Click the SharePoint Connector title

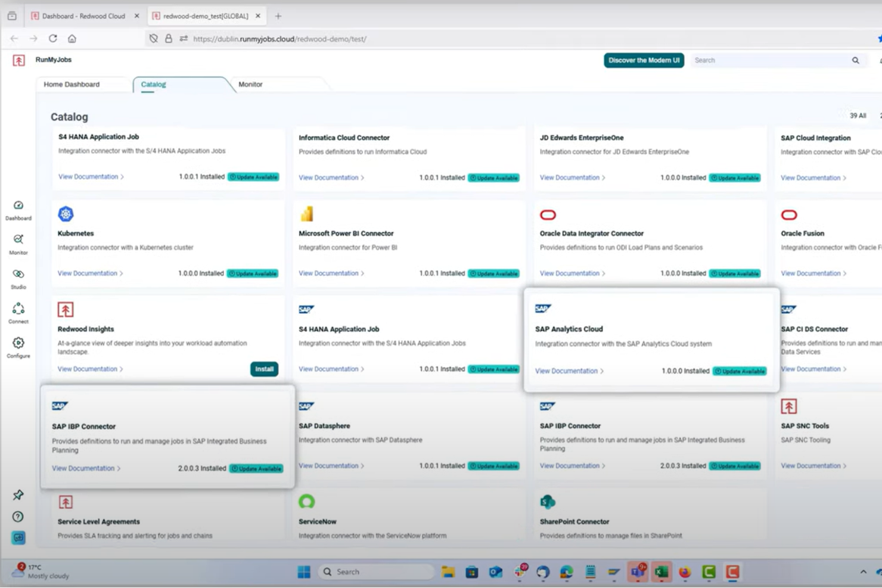574,522
